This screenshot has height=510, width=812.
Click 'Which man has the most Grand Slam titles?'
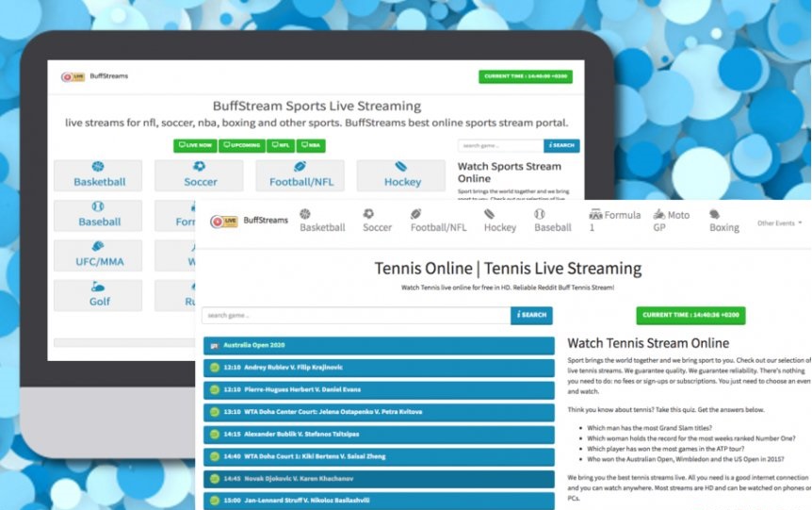pos(649,428)
